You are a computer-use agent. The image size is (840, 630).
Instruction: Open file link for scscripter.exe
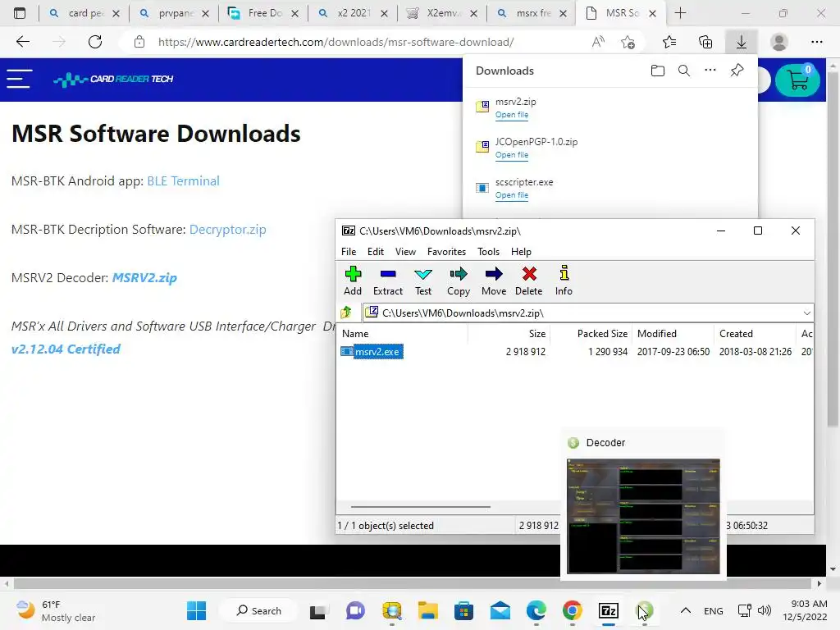pyautogui.click(x=512, y=195)
